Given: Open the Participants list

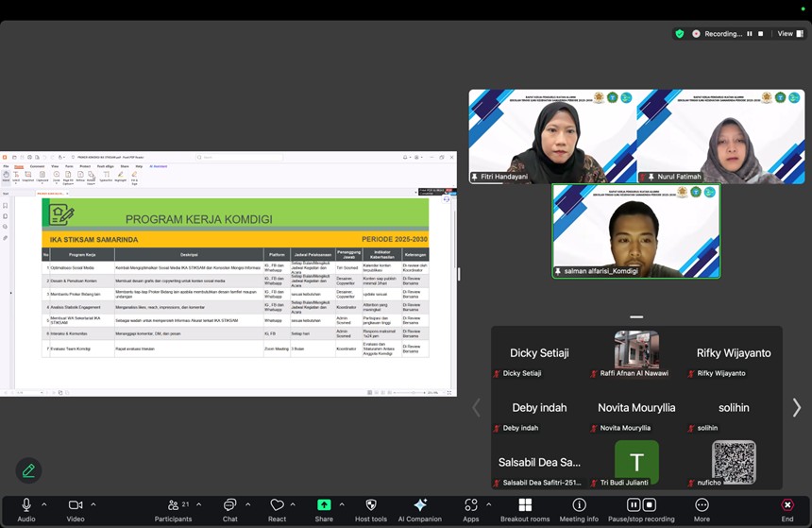Looking at the screenshot, I should 174,505.
